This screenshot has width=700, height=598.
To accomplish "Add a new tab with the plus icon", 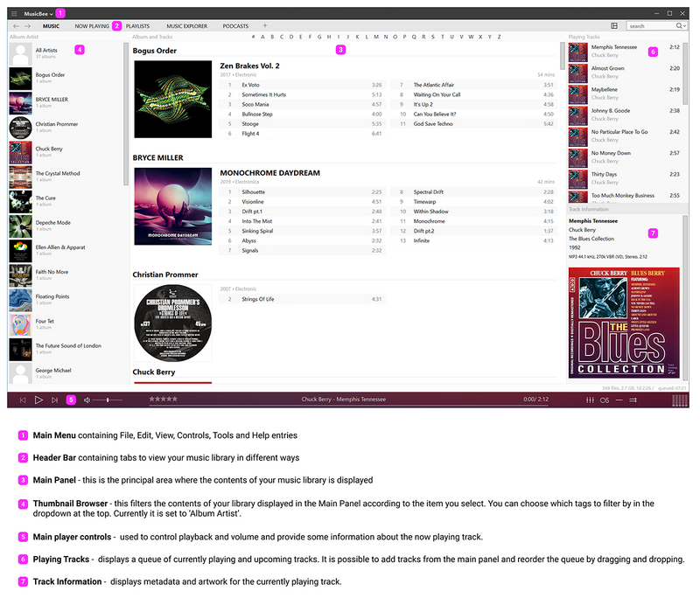I will tap(265, 26).
